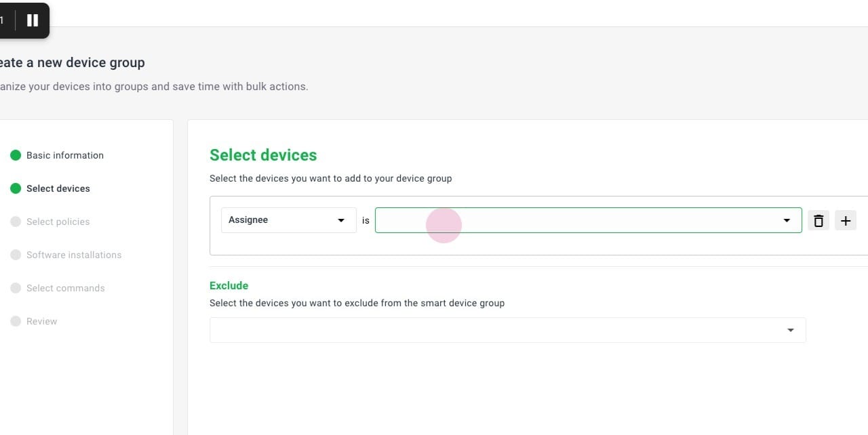Expand the assignee value dropdown arrow
868x435 pixels.
pos(787,220)
